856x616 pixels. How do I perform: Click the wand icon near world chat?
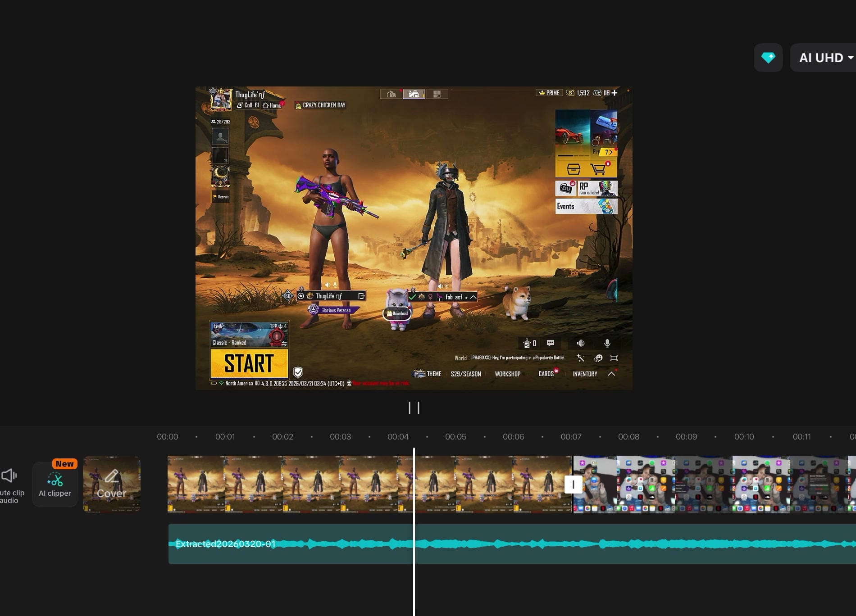tap(580, 358)
